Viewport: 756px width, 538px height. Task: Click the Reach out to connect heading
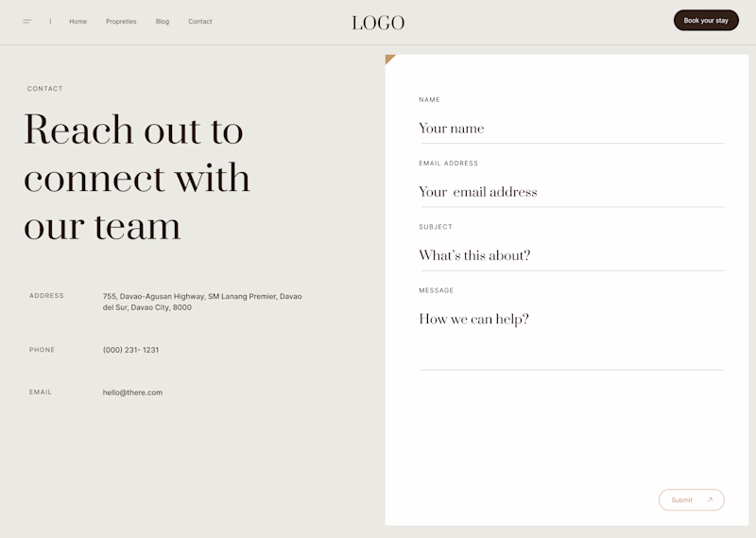click(x=138, y=178)
